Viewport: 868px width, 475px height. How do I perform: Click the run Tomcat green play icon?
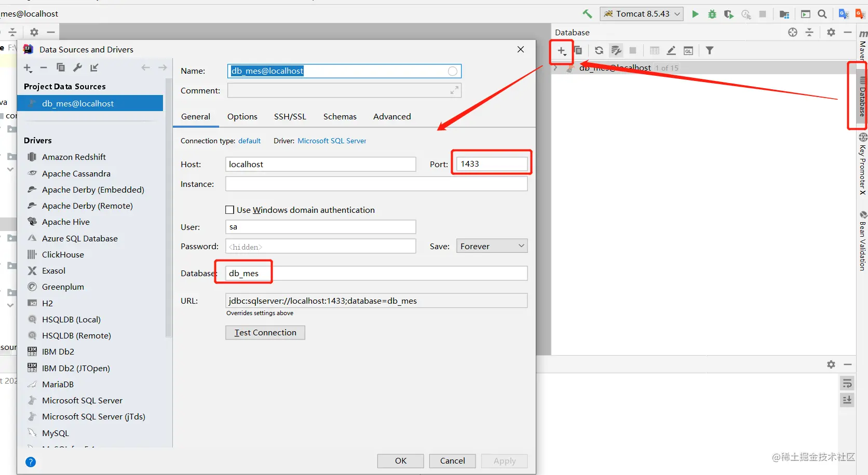pos(695,14)
